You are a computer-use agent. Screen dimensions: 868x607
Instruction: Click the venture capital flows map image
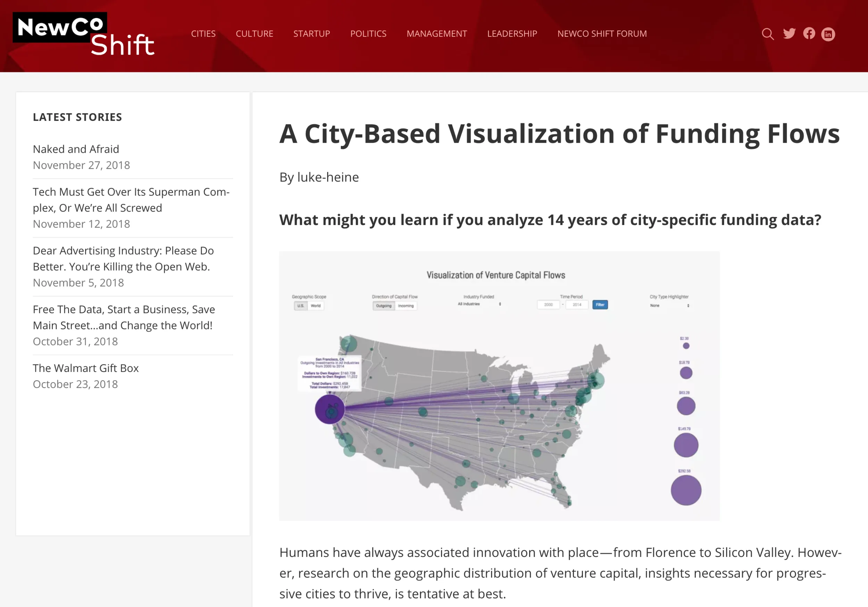[499, 386]
